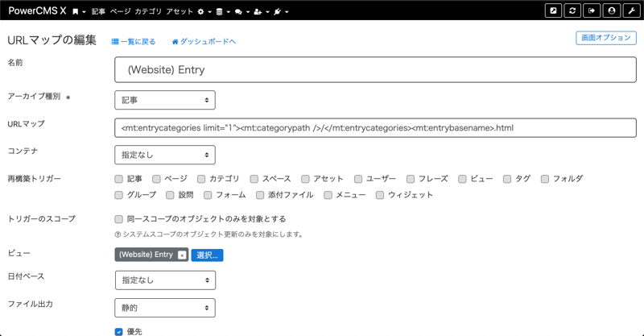
Task: Click the 一覧に戻る link
Action: tap(133, 42)
